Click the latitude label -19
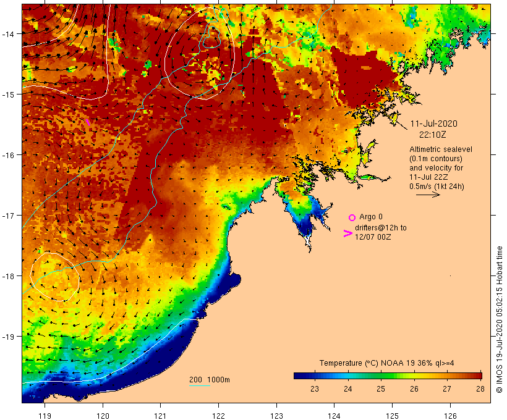Viewport: 507px width, 420px height. [x=7, y=337]
